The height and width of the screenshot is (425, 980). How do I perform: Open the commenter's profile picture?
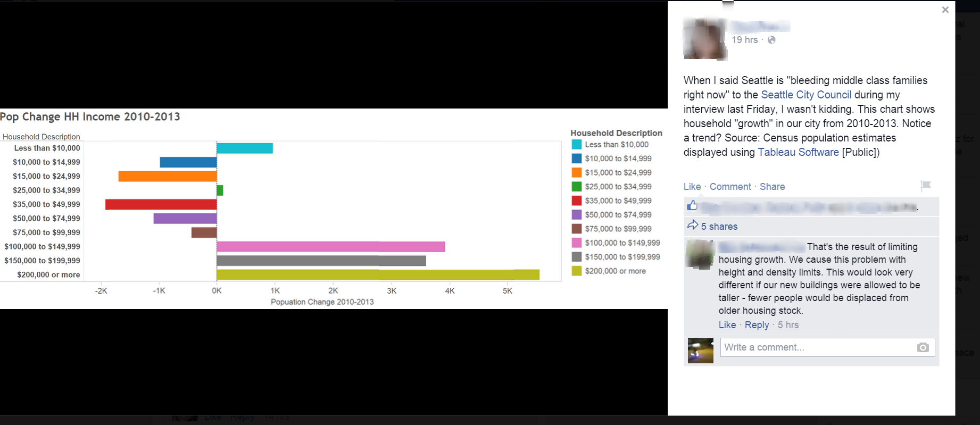coord(700,255)
